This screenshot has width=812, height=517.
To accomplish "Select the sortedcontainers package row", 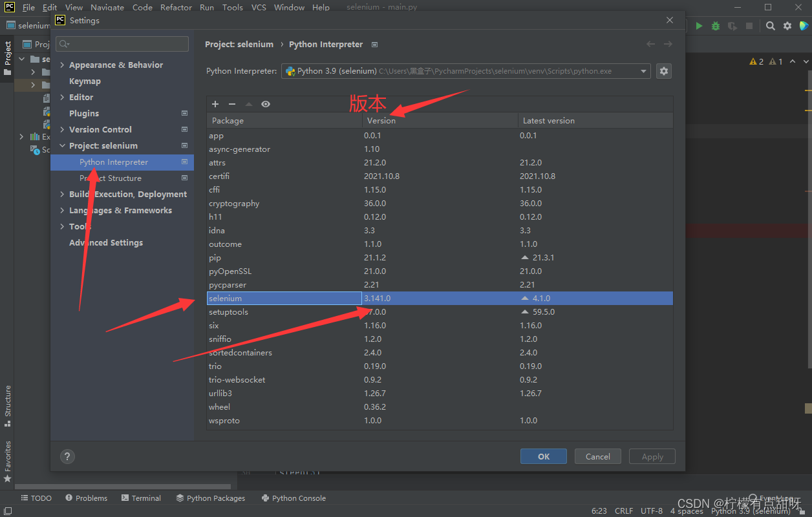I will pos(440,353).
